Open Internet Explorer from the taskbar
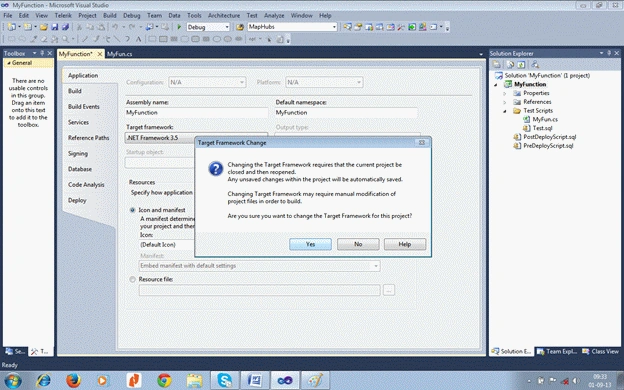 pos(43,380)
